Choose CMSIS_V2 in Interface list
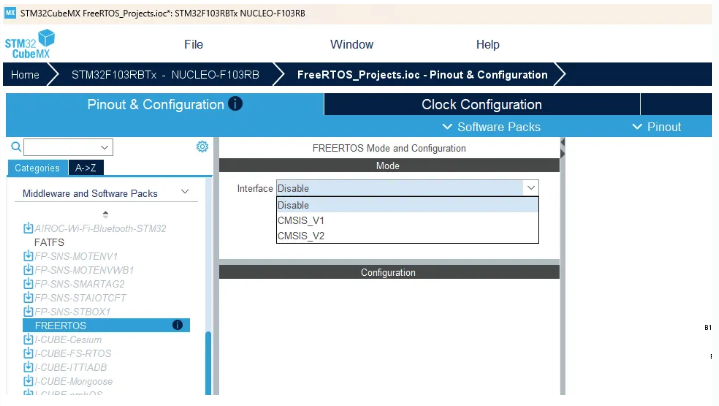The width and height of the screenshot is (719, 406). (407, 235)
